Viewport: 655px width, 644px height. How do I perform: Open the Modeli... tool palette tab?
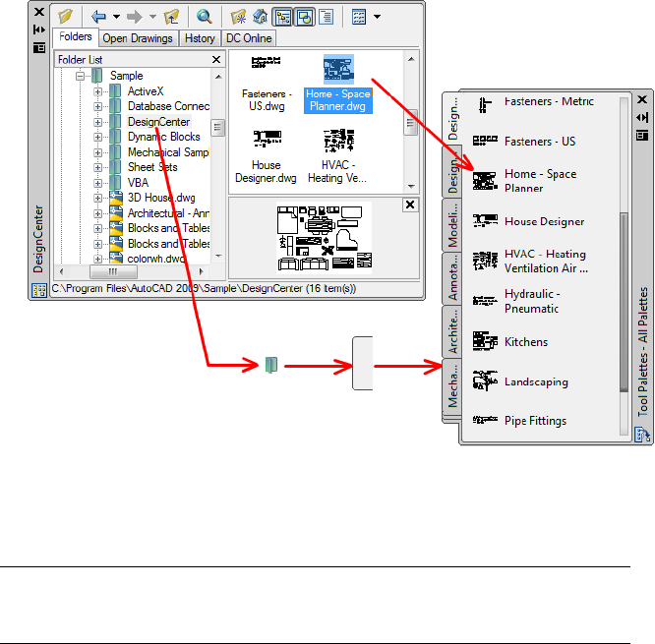pos(452,225)
